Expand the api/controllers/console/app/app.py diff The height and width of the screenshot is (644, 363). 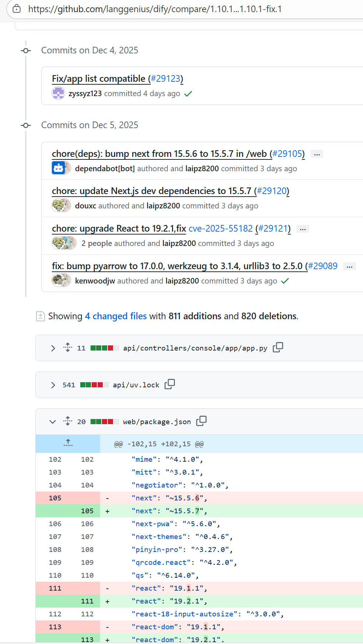(x=53, y=348)
